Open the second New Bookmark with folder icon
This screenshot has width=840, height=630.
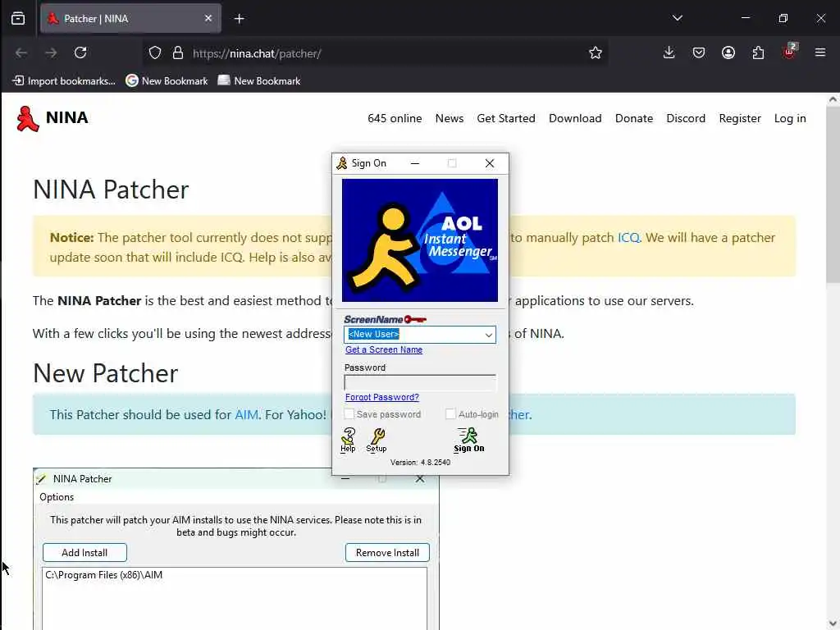pos(259,81)
